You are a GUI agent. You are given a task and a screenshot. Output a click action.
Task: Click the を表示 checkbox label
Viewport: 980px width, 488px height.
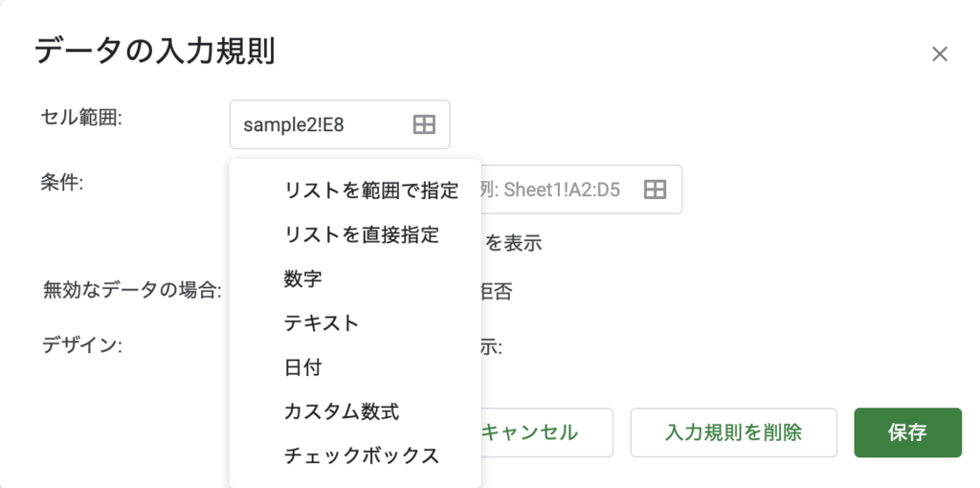point(513,243)
